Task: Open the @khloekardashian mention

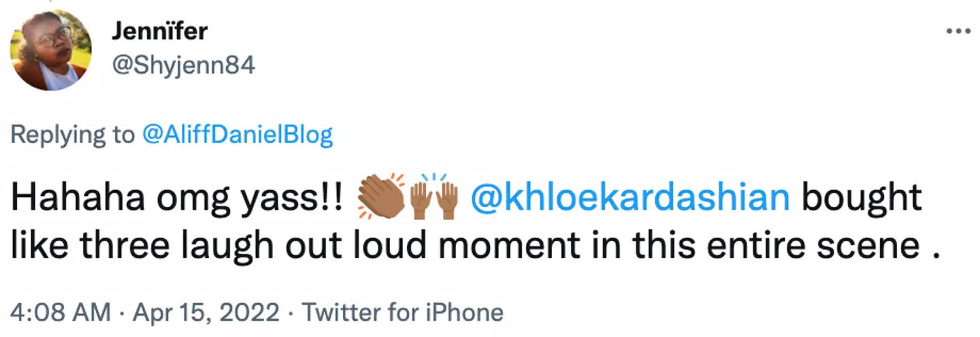Action: pos(631,198)
